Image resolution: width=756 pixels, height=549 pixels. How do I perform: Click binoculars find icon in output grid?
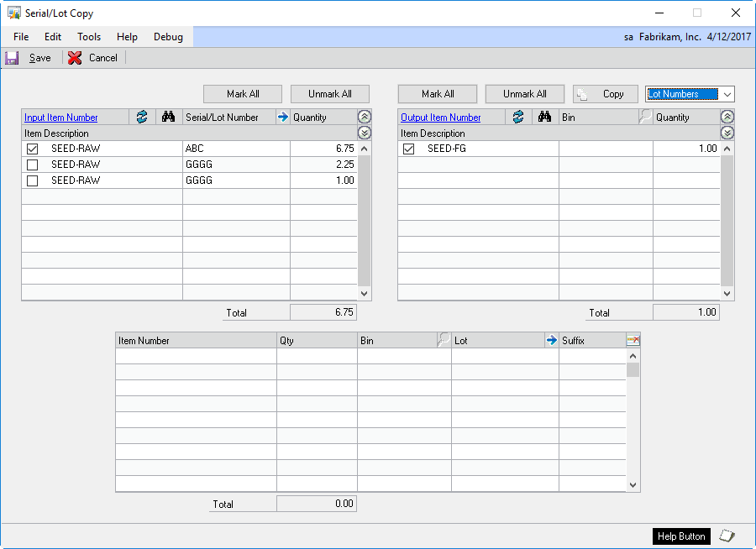tap(544, 118)
